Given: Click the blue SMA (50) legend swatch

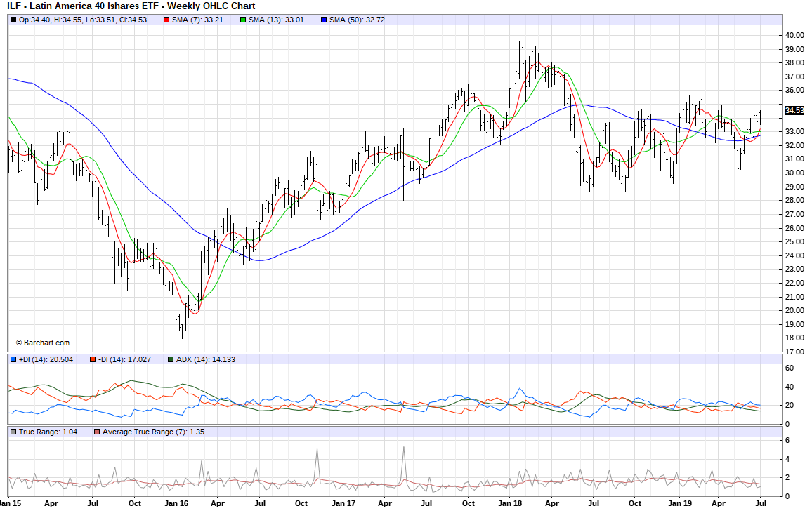Looking at the screenshot, I should click(324, 20).
